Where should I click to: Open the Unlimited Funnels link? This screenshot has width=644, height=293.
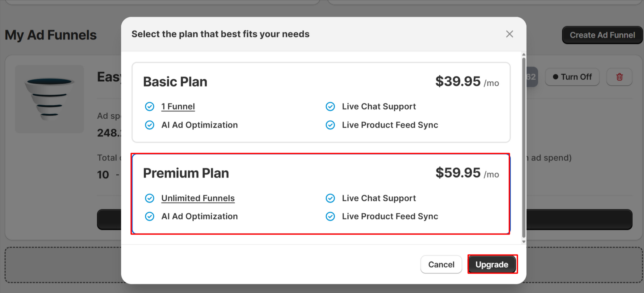pos(198,198)
